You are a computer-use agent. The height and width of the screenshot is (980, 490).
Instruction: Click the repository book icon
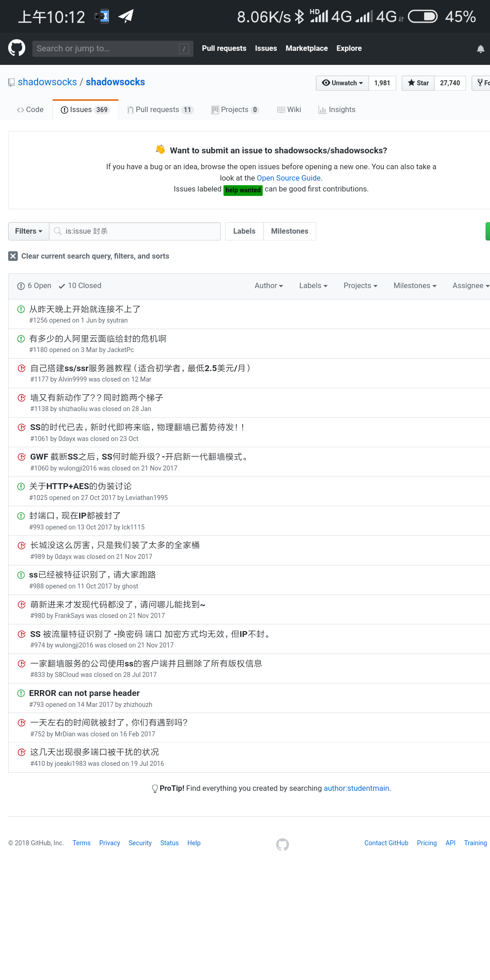pyautogui.click(x=11, y=83)
